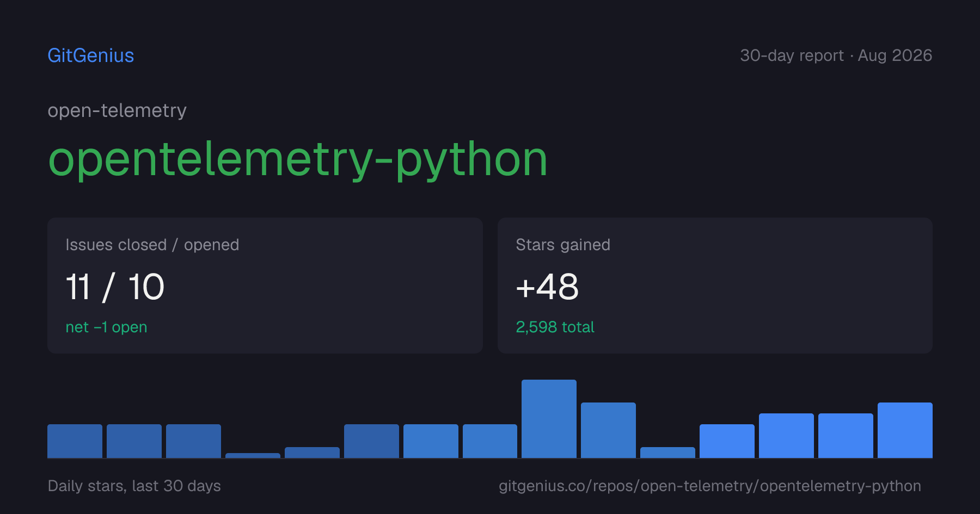The width and height of the screenshot is (980, 514).
Task: Click the first bar of the stars chart
Action: (x=75, y=441)
